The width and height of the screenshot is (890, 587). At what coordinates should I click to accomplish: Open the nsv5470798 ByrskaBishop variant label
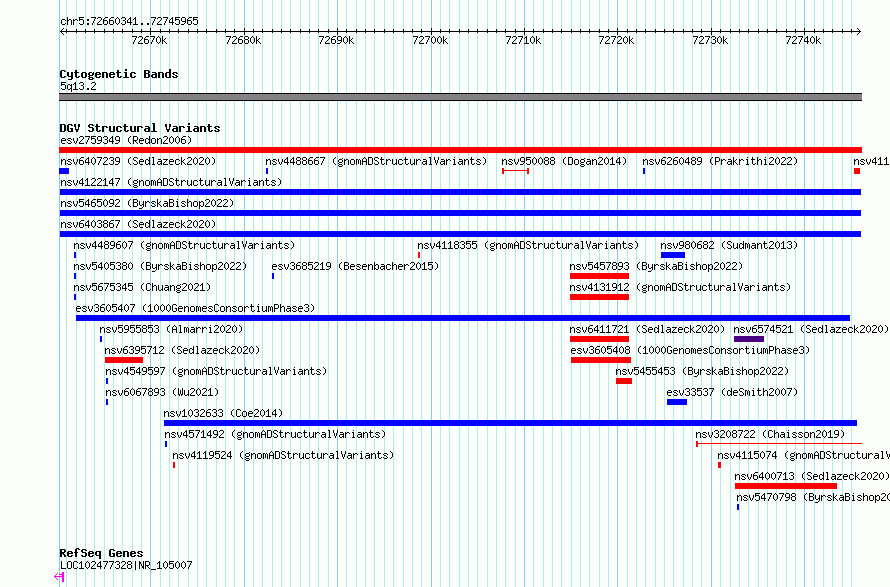[x=813, y=497]
